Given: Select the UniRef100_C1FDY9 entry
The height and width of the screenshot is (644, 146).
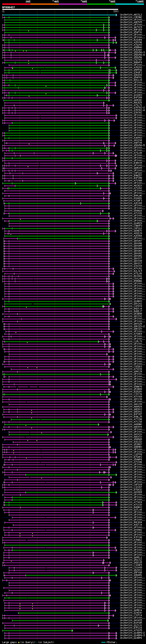Looking at the screenshot, I should tap(131, 306).
